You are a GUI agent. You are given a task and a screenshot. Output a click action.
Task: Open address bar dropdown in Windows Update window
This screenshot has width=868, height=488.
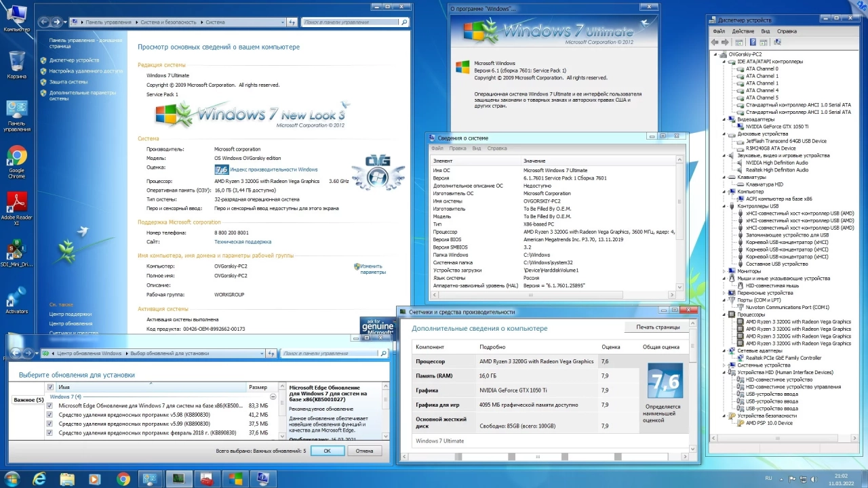tap(262, 353)
